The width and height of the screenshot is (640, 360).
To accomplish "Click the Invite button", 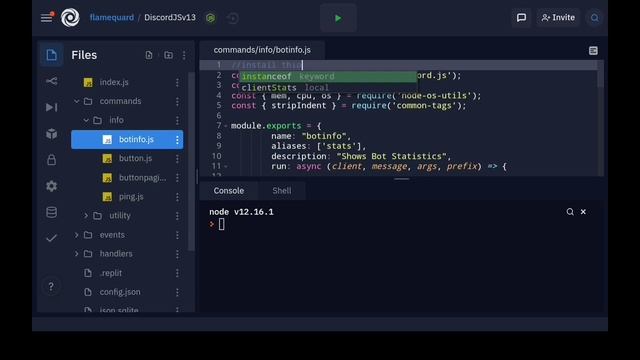I will point(558,18).
